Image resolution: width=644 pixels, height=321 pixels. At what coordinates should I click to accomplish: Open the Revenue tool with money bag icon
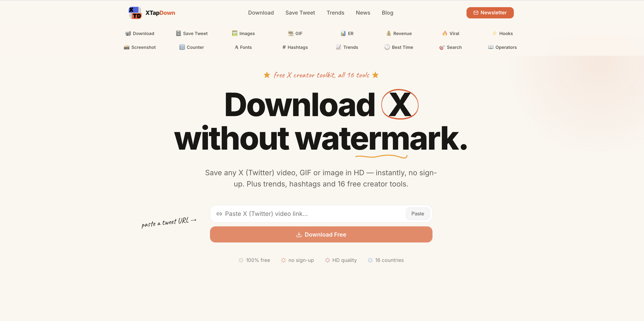pyautogui.click(x=399, y=34)
